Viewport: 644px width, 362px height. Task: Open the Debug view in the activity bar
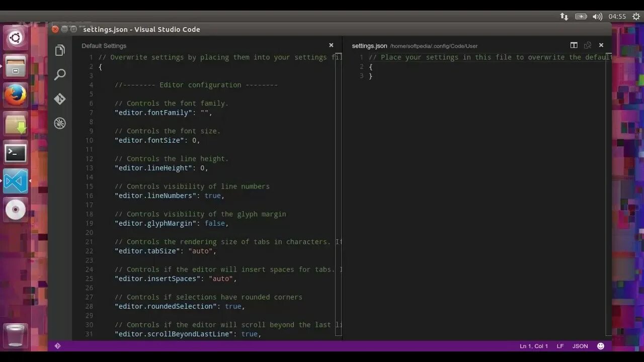tap(60, 123)
